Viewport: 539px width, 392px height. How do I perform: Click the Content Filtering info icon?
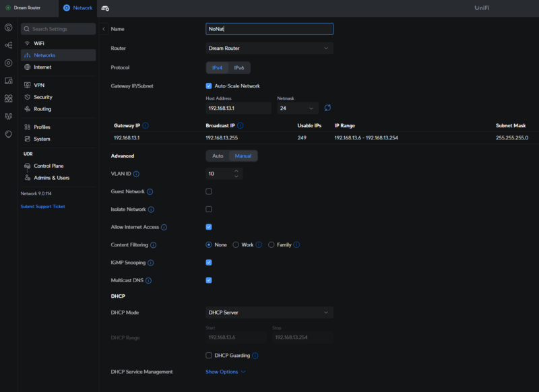click(154, 245)
